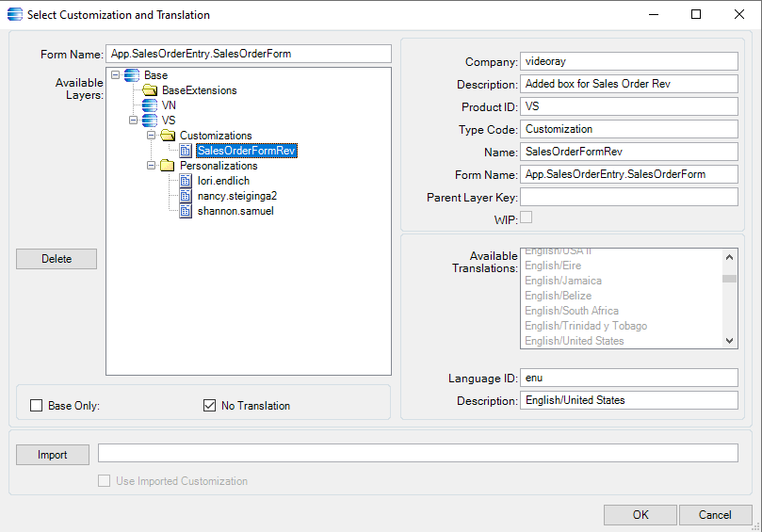Click the Form Name field below Name in the right pane

(x=629, y=174)
